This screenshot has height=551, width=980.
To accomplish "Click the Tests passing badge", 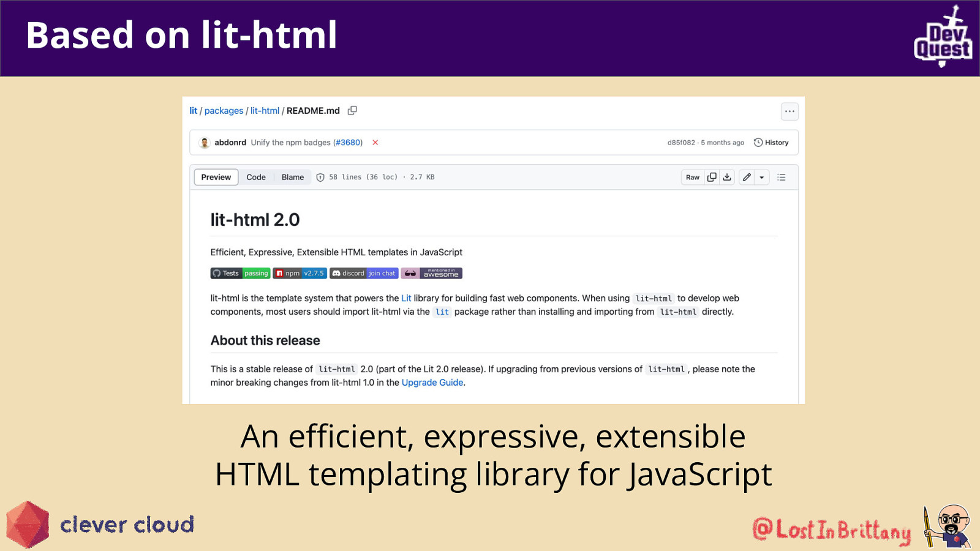I will [240, 274].
